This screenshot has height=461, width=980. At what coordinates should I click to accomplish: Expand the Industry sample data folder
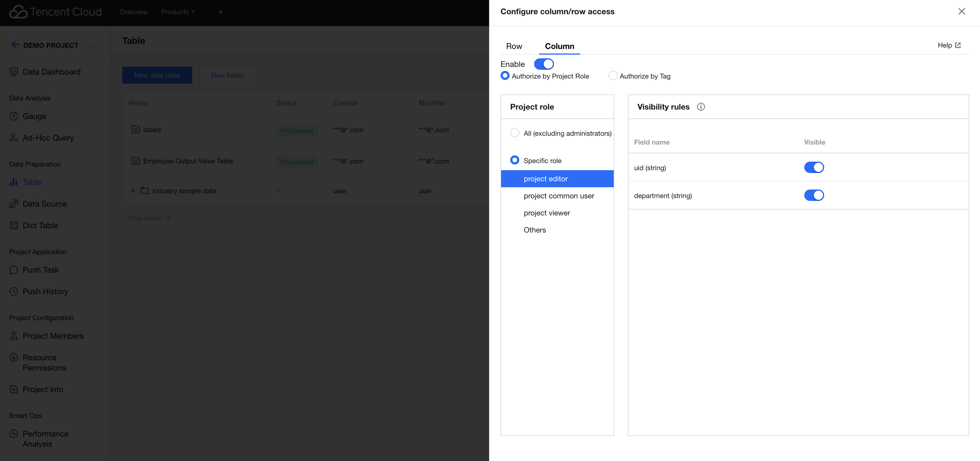coord(133,191)
